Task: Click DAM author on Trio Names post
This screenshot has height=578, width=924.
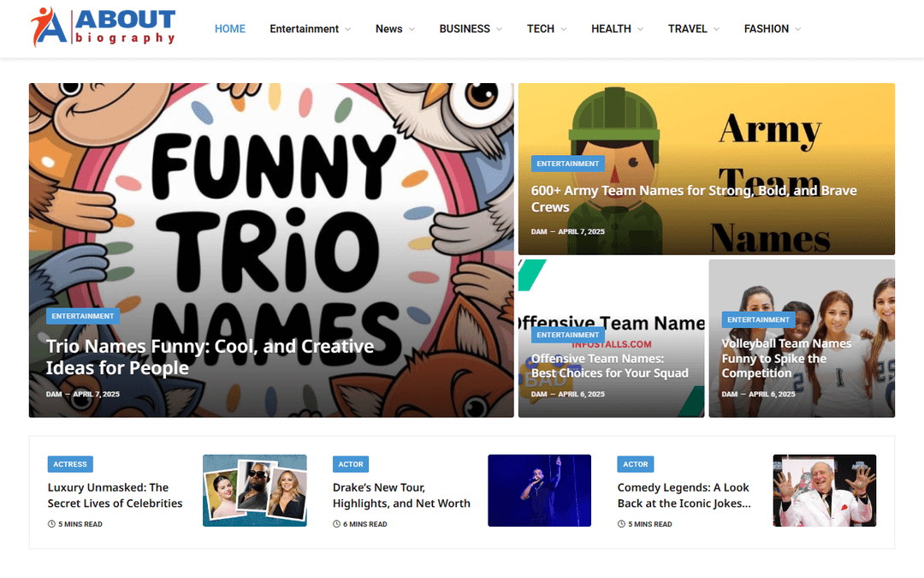Action: pos(54,394)
